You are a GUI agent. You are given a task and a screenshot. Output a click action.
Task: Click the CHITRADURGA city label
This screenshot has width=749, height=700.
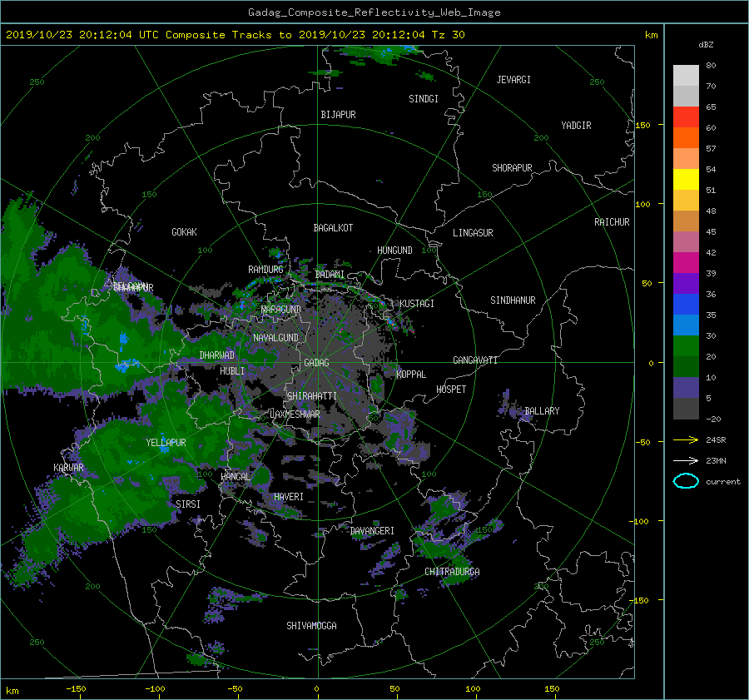(452, 572)
